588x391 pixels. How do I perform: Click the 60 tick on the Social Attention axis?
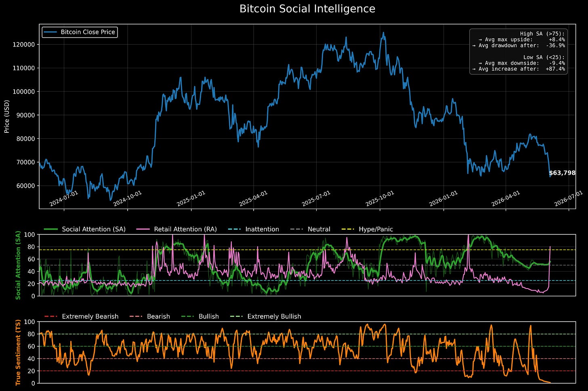click(x=32, y=259)
